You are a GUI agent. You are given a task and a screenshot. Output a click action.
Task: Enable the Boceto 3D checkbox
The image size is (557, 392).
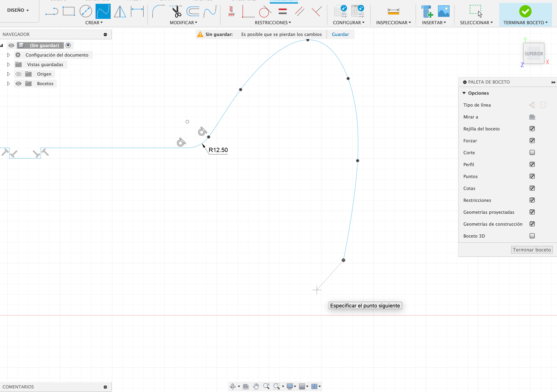(x=532, y=236)
